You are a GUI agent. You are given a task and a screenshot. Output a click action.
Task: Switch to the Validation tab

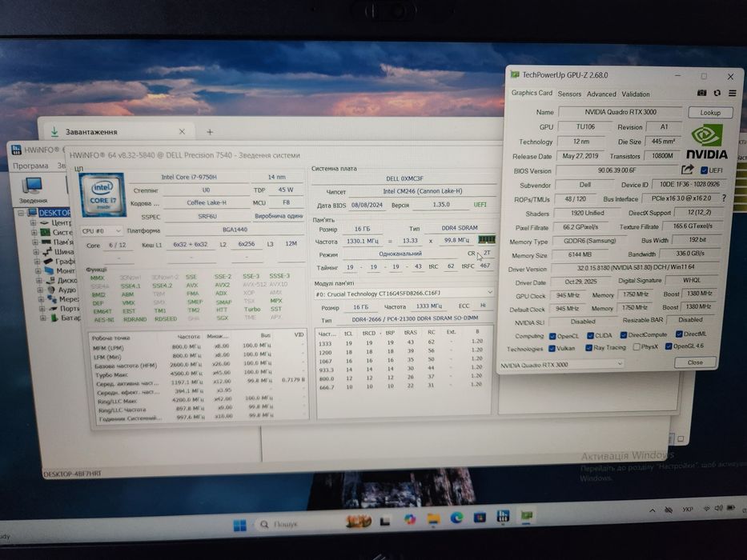636,94
